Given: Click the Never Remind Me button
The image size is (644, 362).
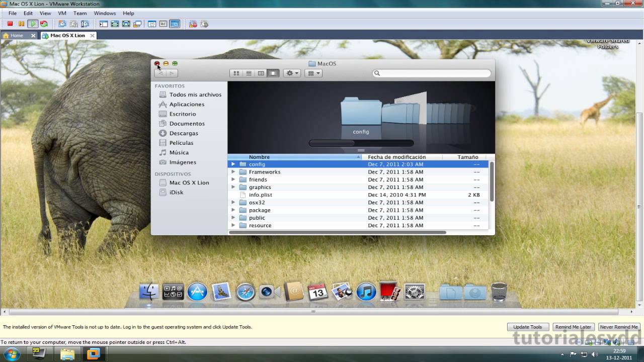Looking at the screenshot, I should coord(619,327).
